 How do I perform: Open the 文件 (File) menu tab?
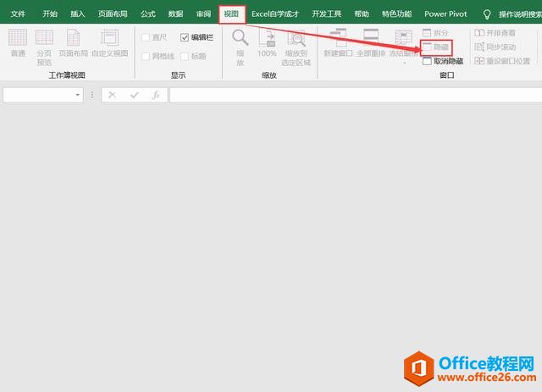[x=18, y=14]
